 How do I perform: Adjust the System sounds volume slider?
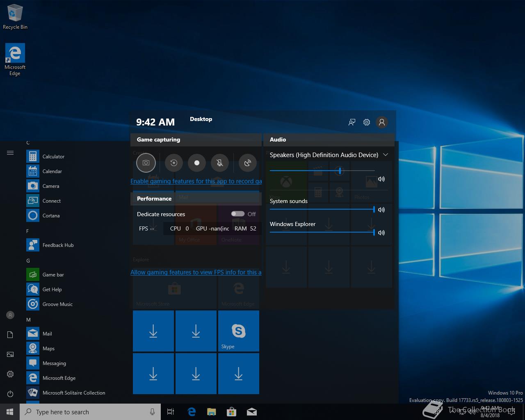[322, 209]
